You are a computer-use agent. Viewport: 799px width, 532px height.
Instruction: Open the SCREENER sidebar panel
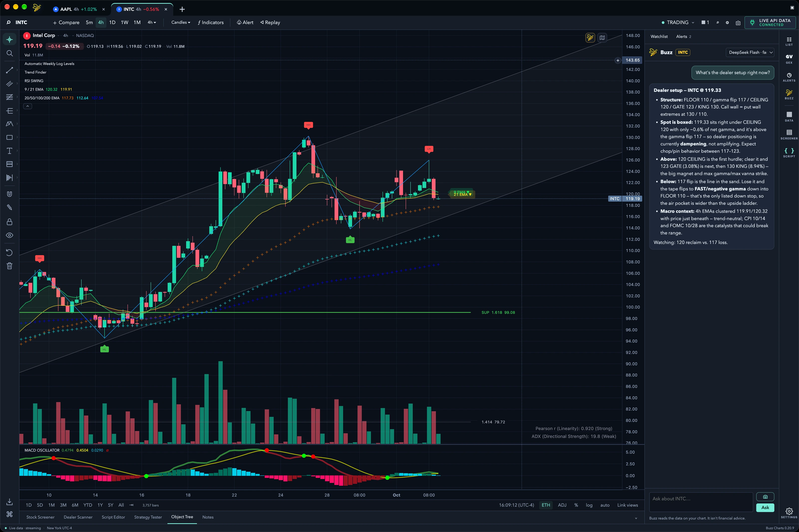[x=789, y=135]
